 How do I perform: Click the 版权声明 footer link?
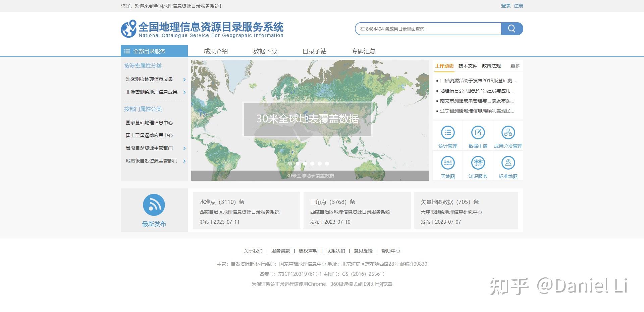click(x=308, y=251)
